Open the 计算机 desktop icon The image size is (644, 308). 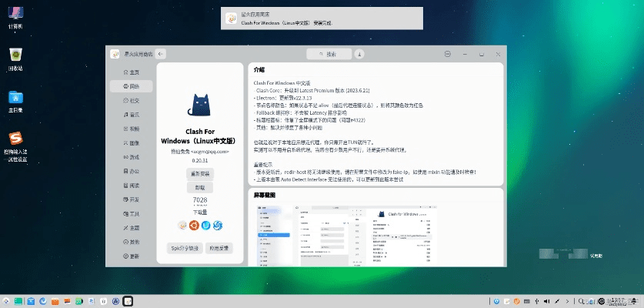15,18
